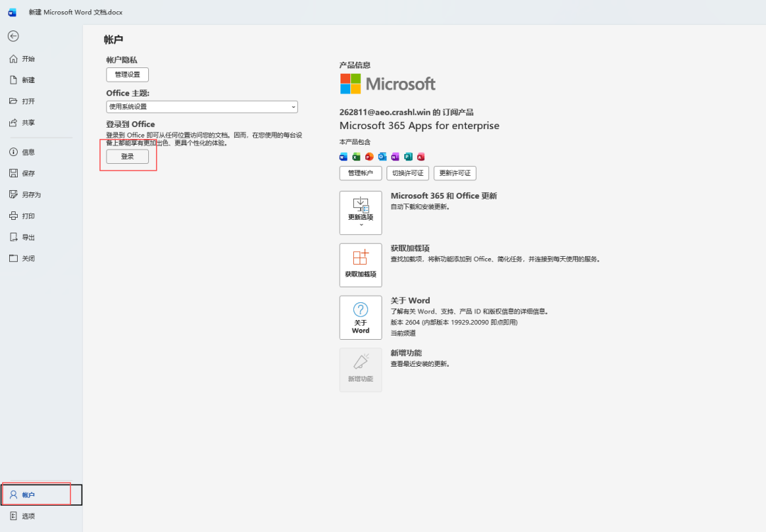Click the 自动下载和安装更新 description
Screen dimensions: 766x532
tap(420, 206)
